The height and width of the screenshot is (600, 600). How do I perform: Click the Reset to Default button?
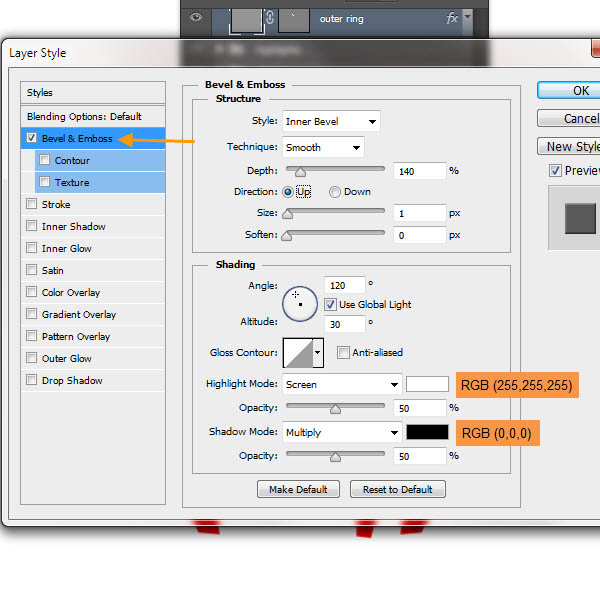[397, 489]
